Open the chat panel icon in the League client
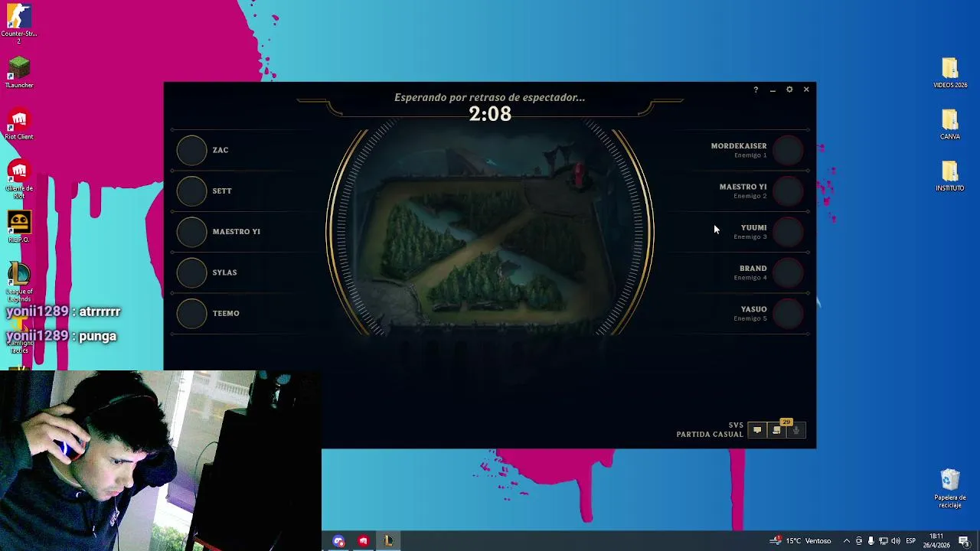The width and height of the screenshot is (980, 551). point(756,430)
